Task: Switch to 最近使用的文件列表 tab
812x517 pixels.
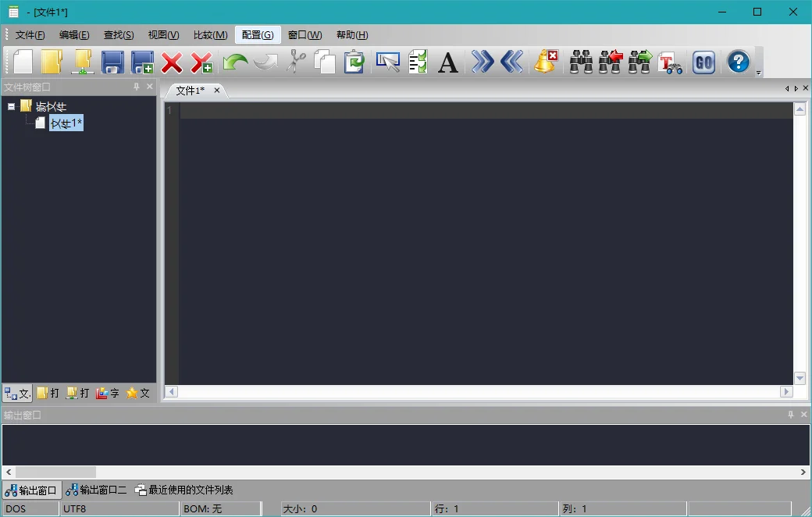Action: click(x=183, y=490)
